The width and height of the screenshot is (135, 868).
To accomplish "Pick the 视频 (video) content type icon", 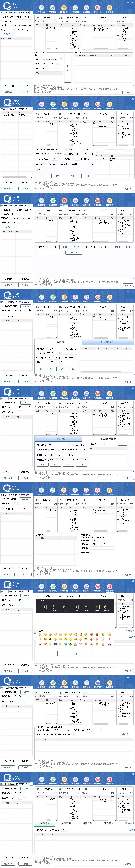I will [x=65, y=607].
